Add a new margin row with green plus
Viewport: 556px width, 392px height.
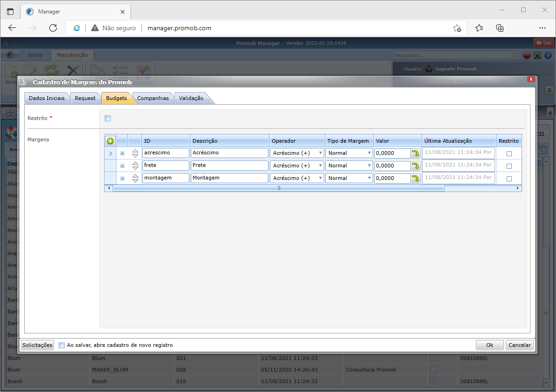click(110, 141)
